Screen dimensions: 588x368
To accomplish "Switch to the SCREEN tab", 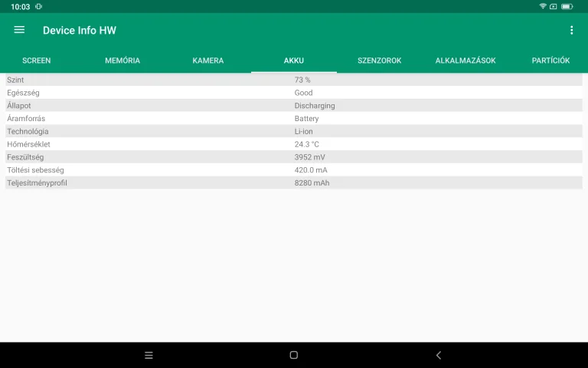I will [37, 61].
